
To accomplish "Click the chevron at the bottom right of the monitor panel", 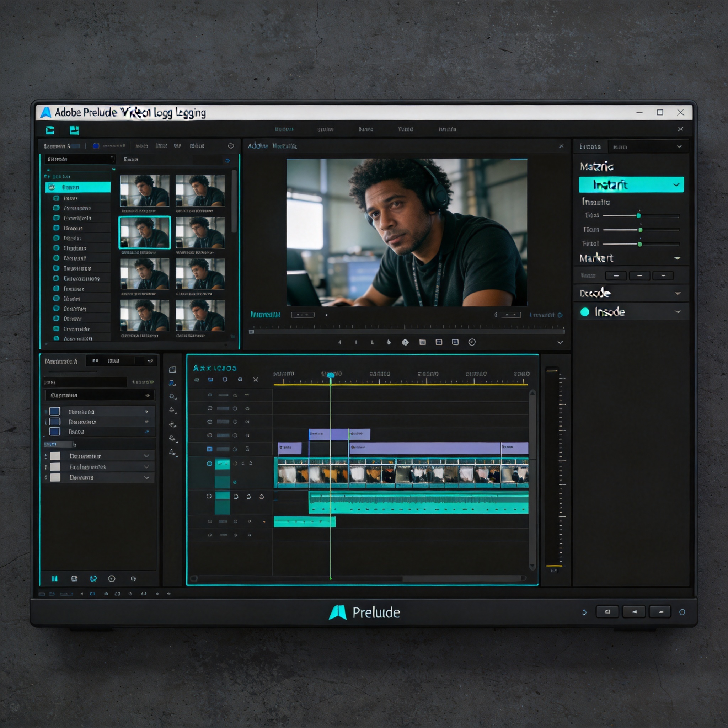I will 560,343.
